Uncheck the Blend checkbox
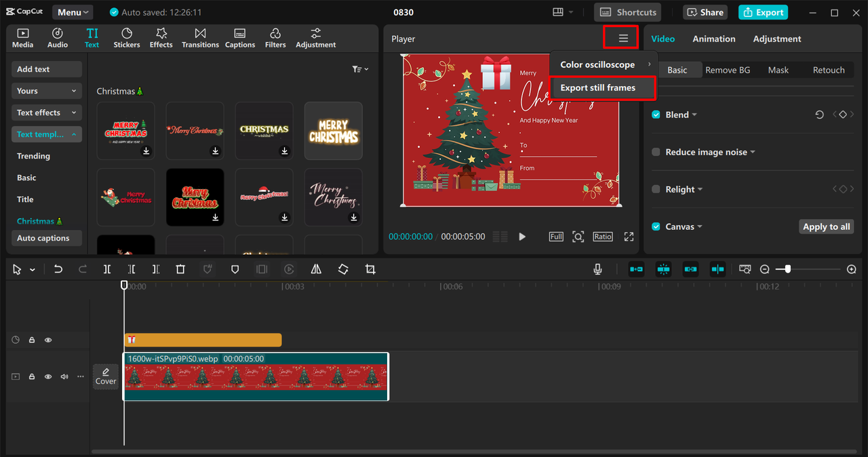The image size is (868, 457). tap(656, 115)
